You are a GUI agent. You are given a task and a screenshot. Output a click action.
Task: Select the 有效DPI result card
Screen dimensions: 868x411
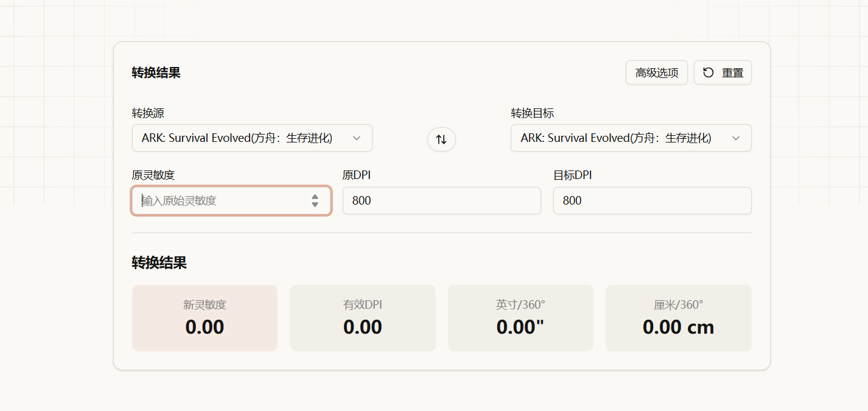(362, 318)
